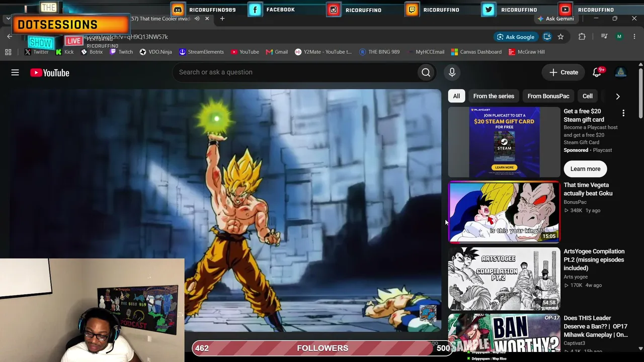Screen dimensions: 644x362
Task: Open a new browser tab
Action: click(x=222, y=19)
